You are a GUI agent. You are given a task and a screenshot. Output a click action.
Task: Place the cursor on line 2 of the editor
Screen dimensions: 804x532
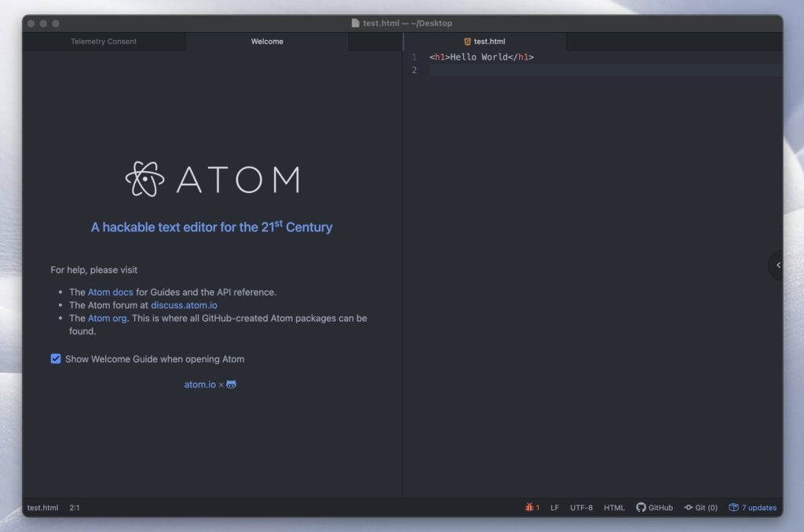tap(605, 70)
